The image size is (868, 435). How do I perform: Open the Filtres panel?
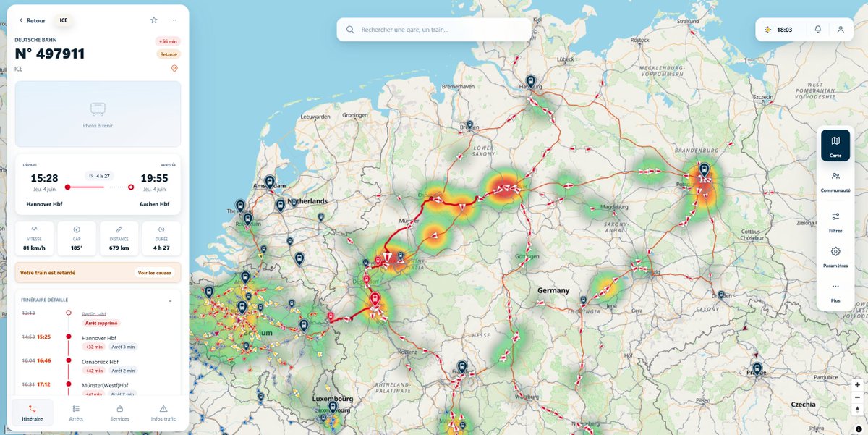pyautogui.click(x=835, y=221)
